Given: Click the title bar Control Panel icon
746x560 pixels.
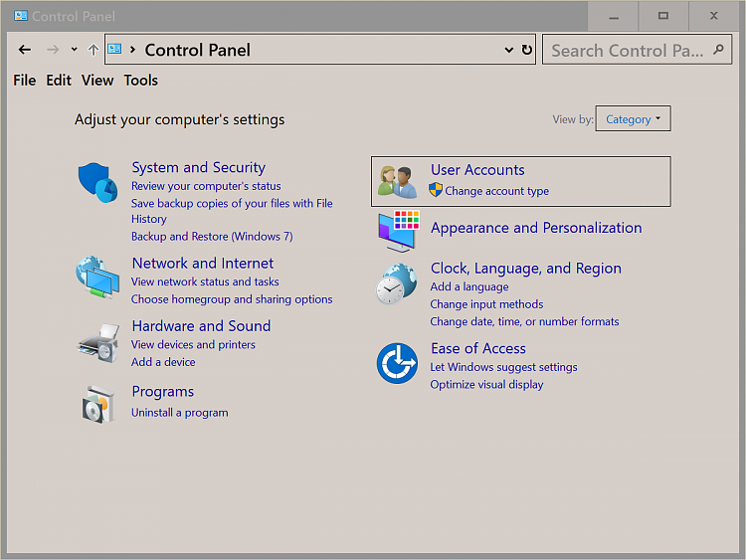Looking at the screenshot, I should (21, 16).
